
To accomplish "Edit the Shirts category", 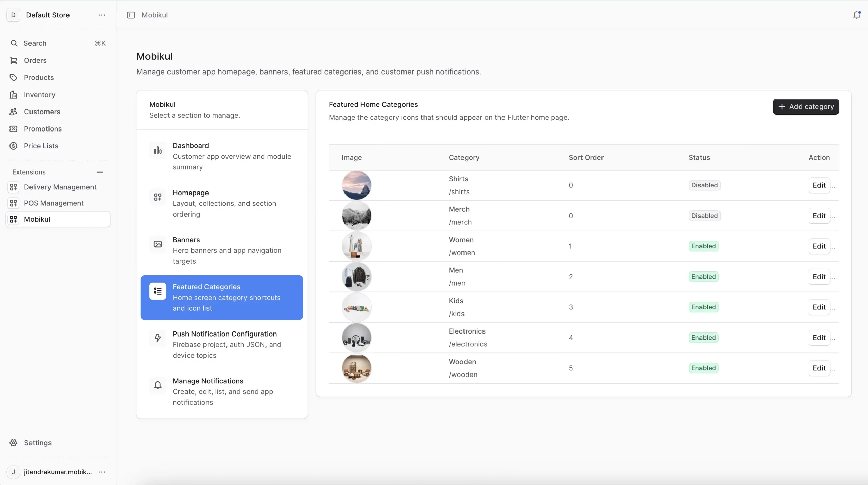I will point(819,185).
